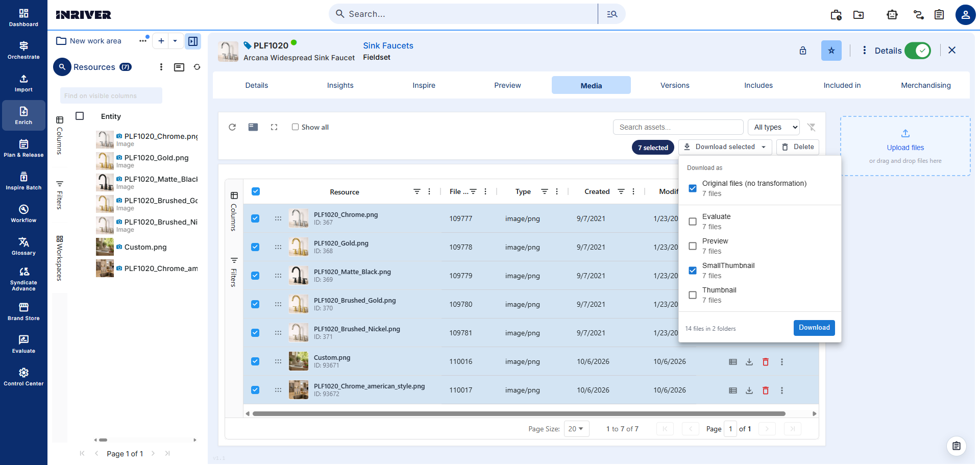Open Plan & Release section

[23, 148]
